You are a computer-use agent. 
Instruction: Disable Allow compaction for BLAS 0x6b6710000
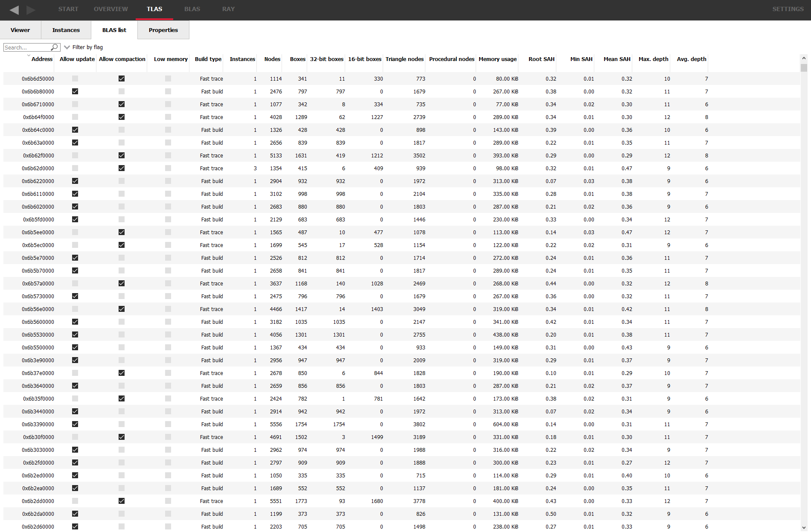(x=122, y=104)
